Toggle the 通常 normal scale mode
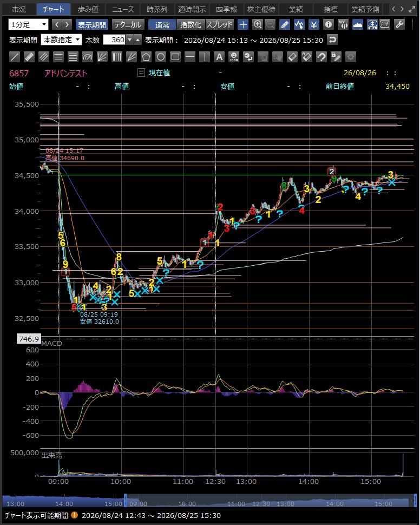Screen dimensions: 420x525 click(162, 25)
